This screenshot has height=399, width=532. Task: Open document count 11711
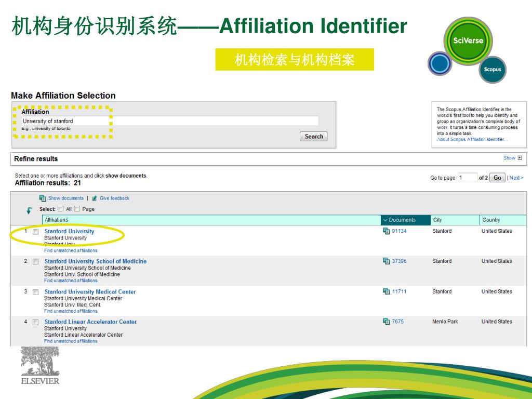coord(399,291)
